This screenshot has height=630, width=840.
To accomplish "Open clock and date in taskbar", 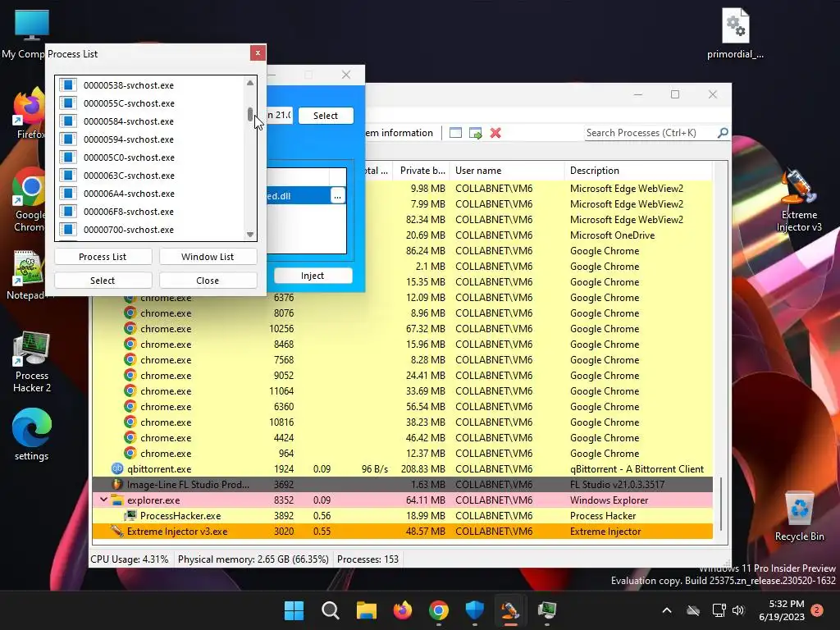I will click(782, 610).
